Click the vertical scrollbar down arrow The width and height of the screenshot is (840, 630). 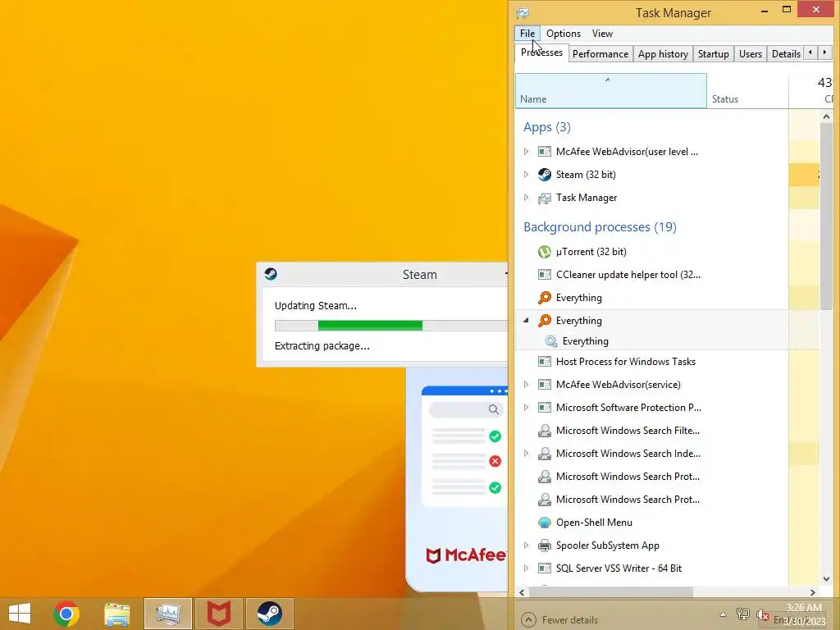826,579
